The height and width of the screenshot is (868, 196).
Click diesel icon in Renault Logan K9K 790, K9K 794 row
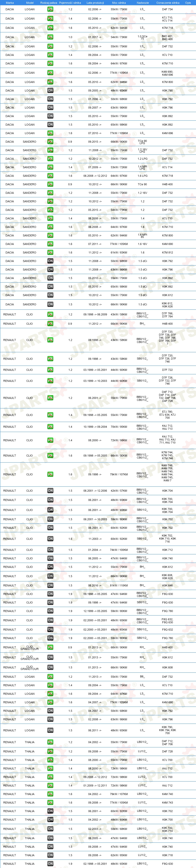(50, 730)
